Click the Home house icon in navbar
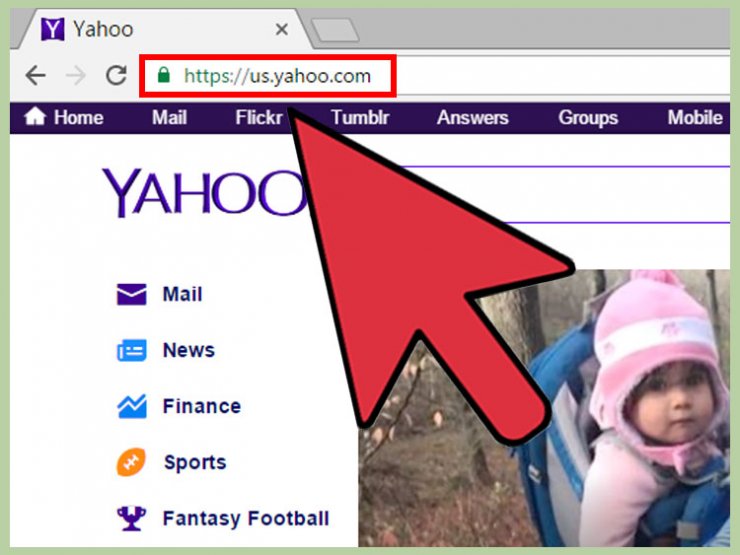740x555 pixels. [35, 116]
